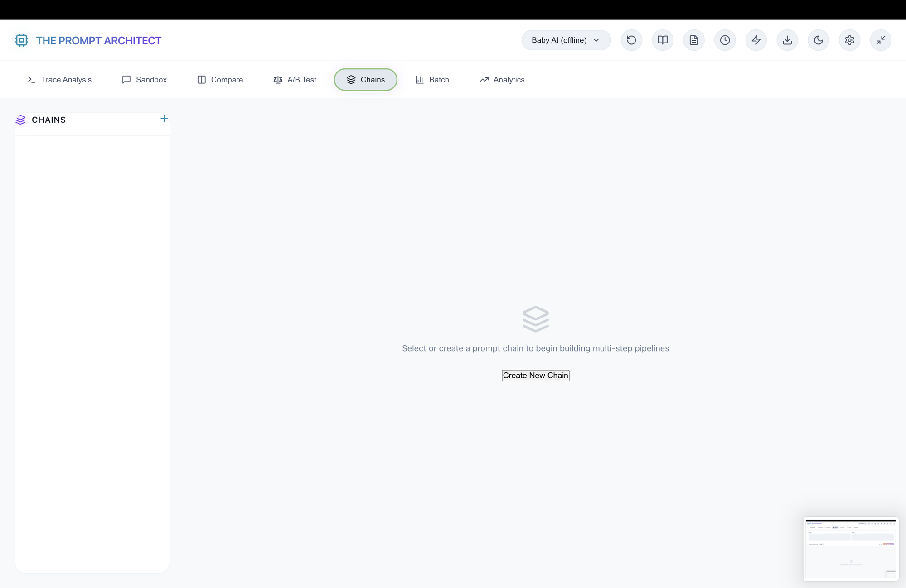This screenshot has height=588, width=906.
Task: Switch to the A/B Test tab
Action: 295,80
